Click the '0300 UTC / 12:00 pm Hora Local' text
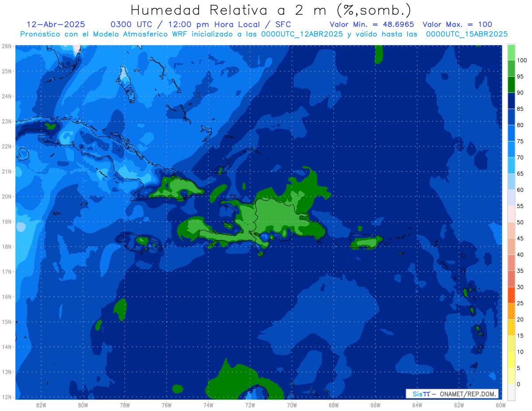The width and height of the screenshot is (532, 411). 185,25
